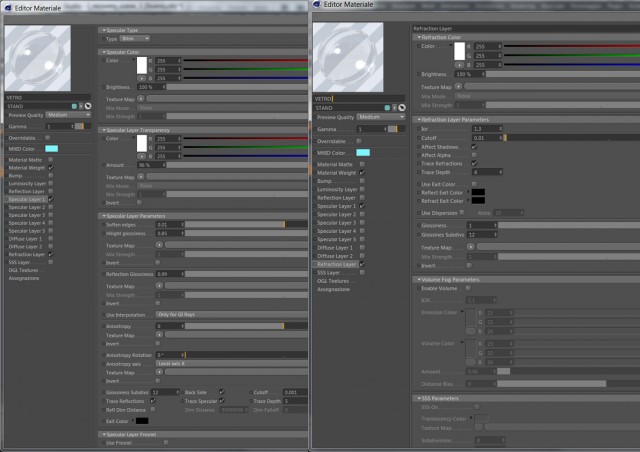Open Preview Quality dropdown in right window
The image size is (640, 452).
point(381,117)
